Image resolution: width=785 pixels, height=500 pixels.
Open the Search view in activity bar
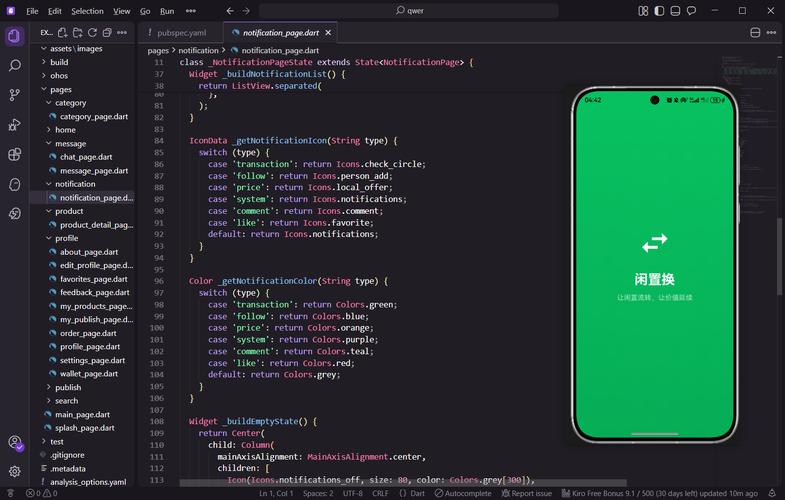15,66
